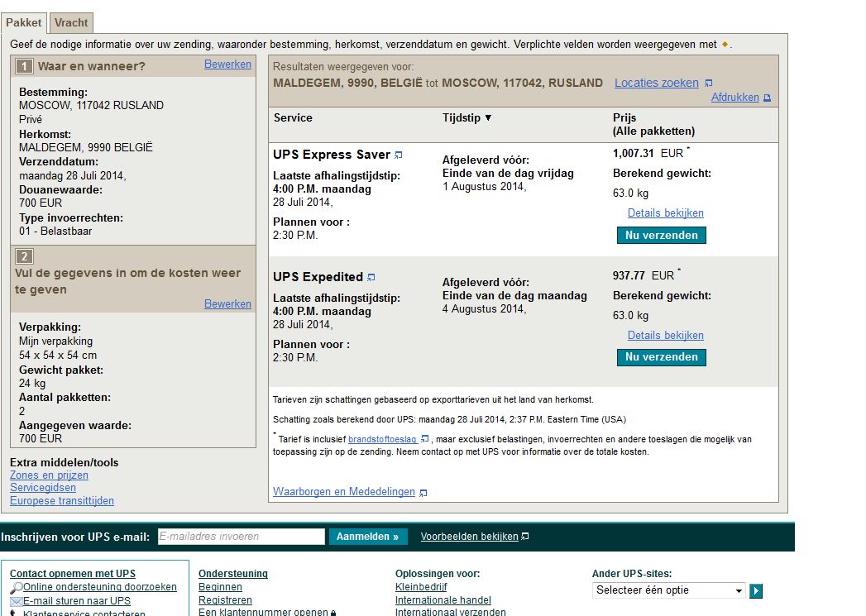The image size is (866, 616).
Task: Click go arrow button beside UPS-sites dropdown
Action: (756, 591)
